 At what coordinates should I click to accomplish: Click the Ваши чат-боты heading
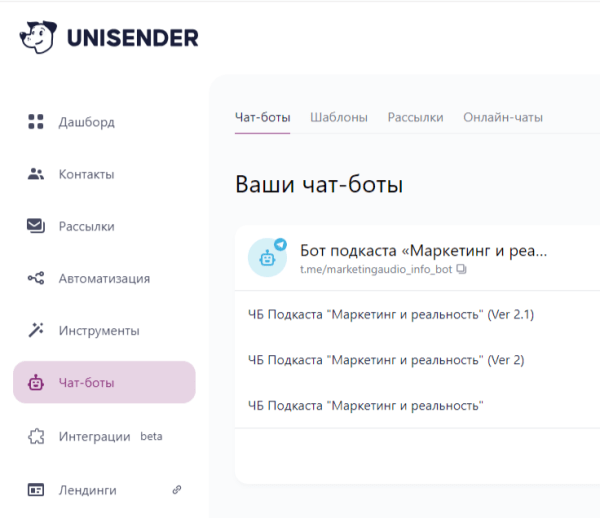(x=319, y=184)
